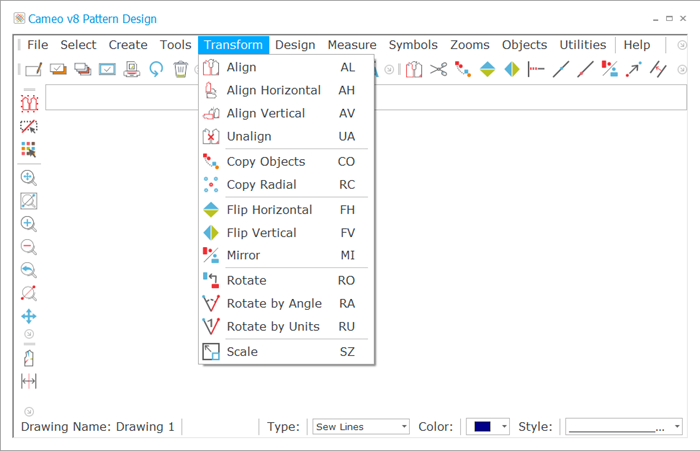This screenshot has height=451, width=700.
Task: Open the Symbols menu
Action: pos(413,45)
